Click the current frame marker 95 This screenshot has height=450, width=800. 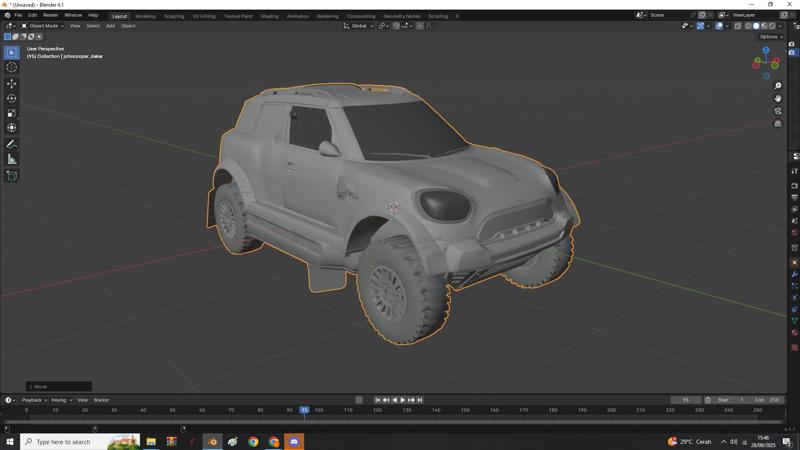click(304, 410)
